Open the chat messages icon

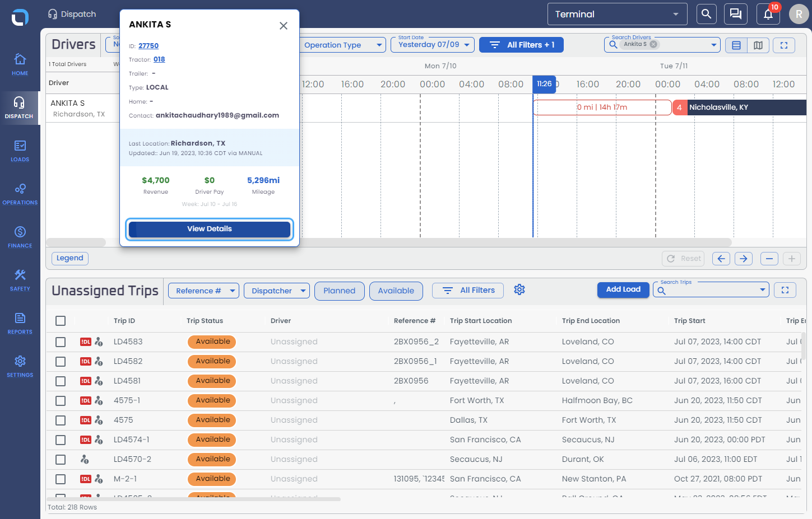pos(736,14)
